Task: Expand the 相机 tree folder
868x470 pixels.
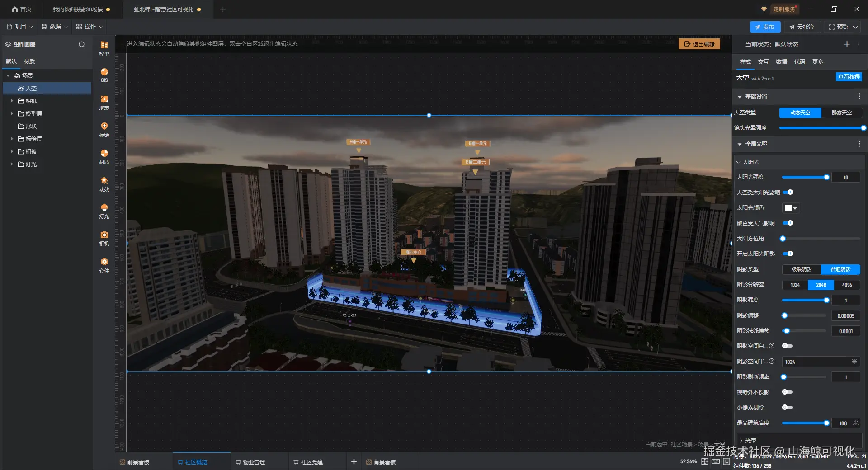Action: point(12,101)
